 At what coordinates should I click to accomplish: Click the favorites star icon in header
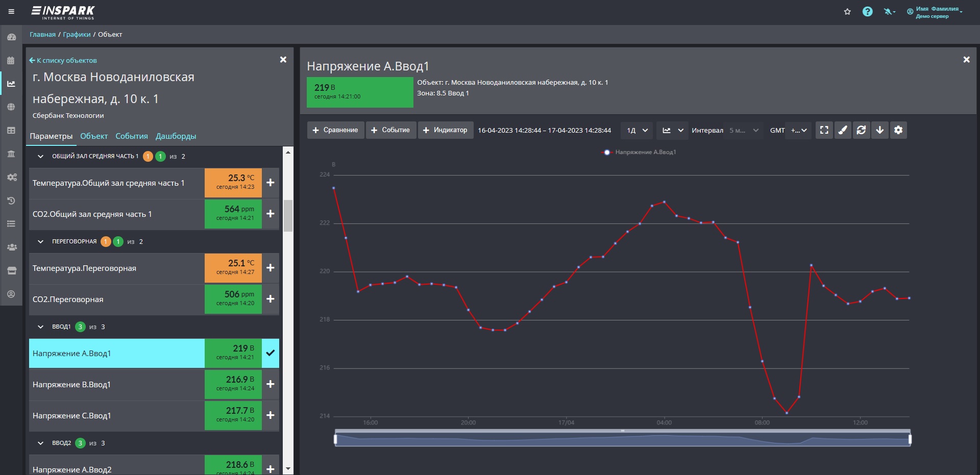[x=847, y=12]
